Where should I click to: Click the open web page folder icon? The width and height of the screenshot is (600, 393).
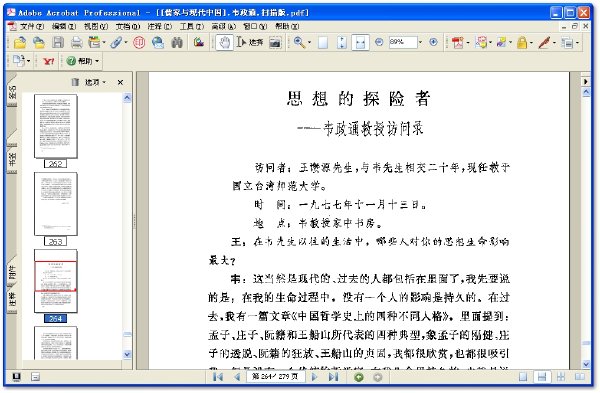pos(39,42)
